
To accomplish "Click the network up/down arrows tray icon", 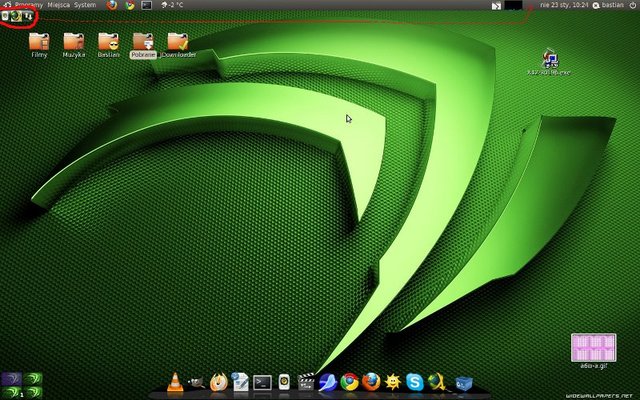I will 28,16.
